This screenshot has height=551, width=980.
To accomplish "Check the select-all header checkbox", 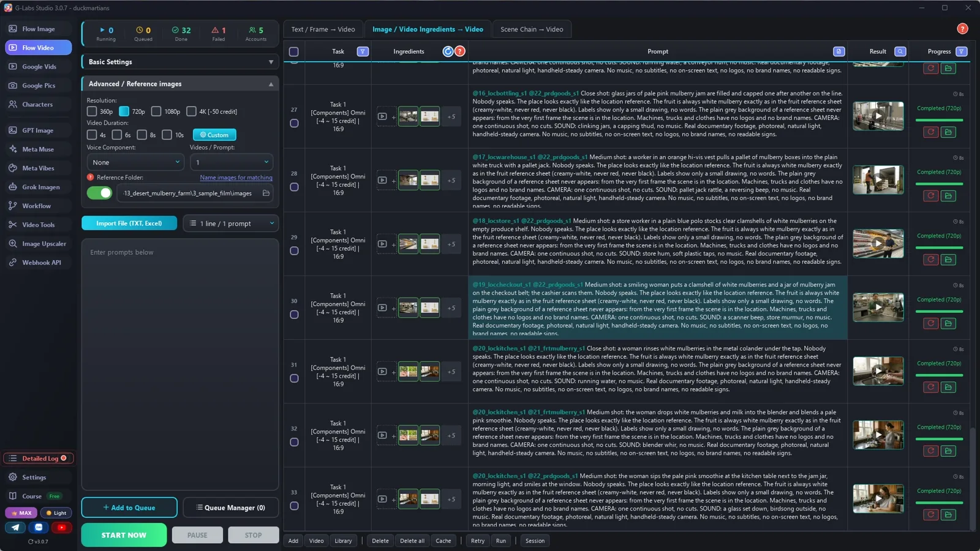I will coord(294,52).
